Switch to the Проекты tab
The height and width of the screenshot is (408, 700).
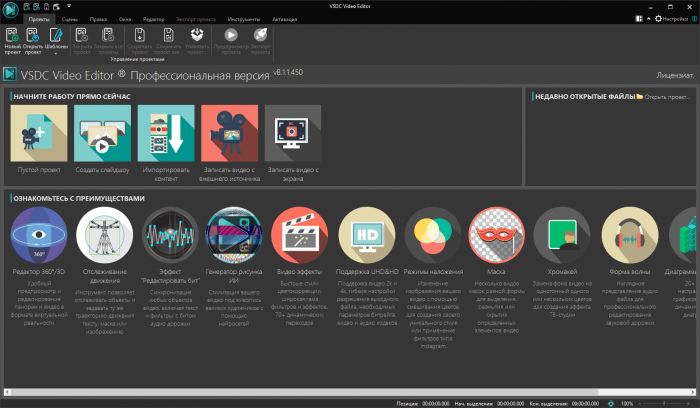point(39,19)
